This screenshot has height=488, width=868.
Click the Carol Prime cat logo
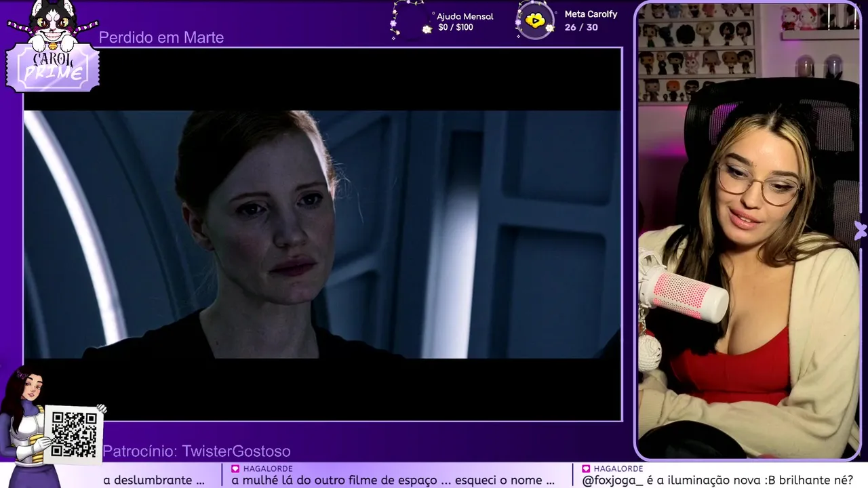click(52, 45)
